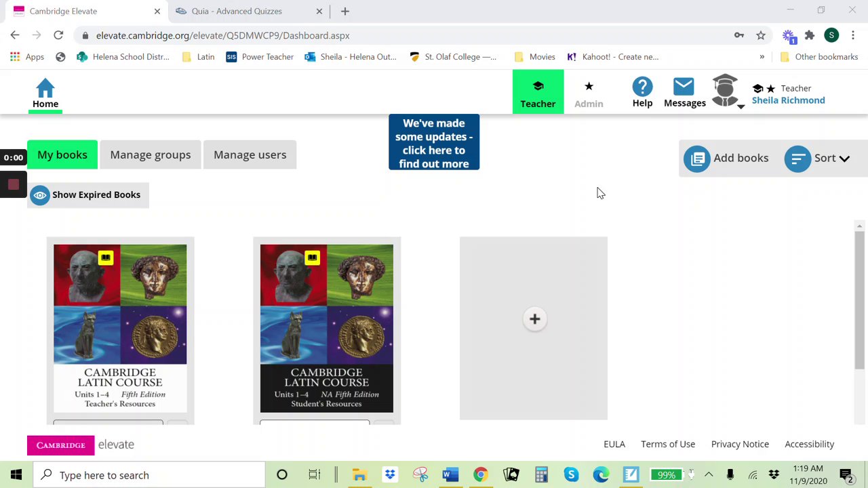The height and width of the screenshot is (488, 868).
Task: Switch to Teacher mode
Action: point(538,91)
